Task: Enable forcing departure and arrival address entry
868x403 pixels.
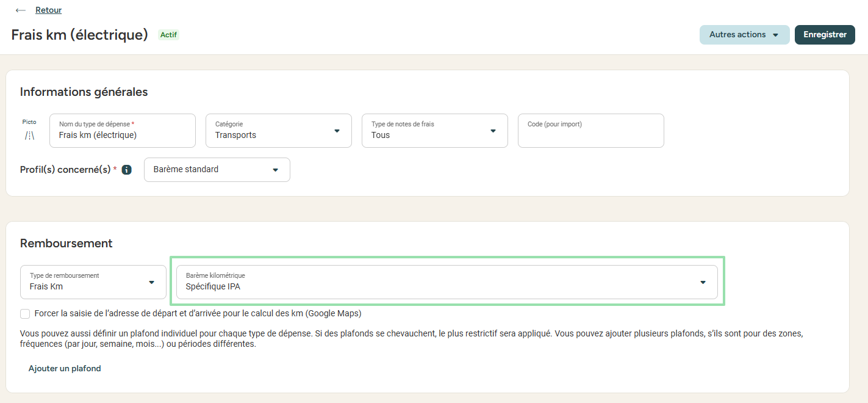Action: coord(25,314)
